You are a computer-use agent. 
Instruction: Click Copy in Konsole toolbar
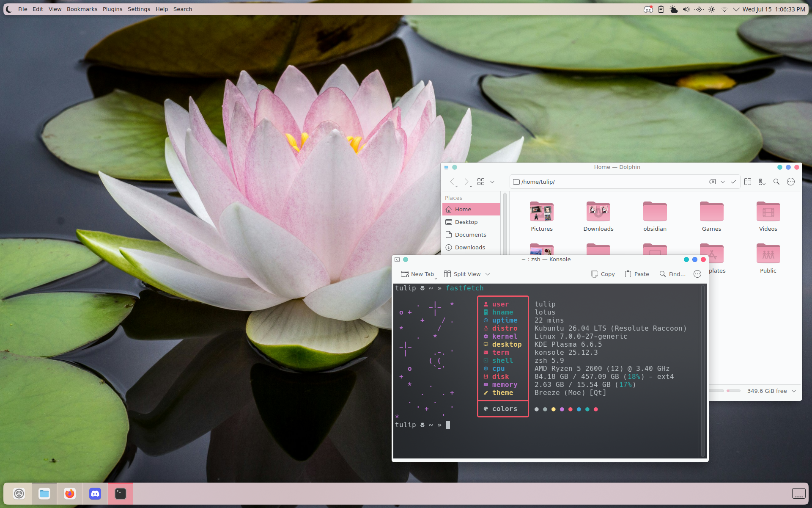pos(603,274)
